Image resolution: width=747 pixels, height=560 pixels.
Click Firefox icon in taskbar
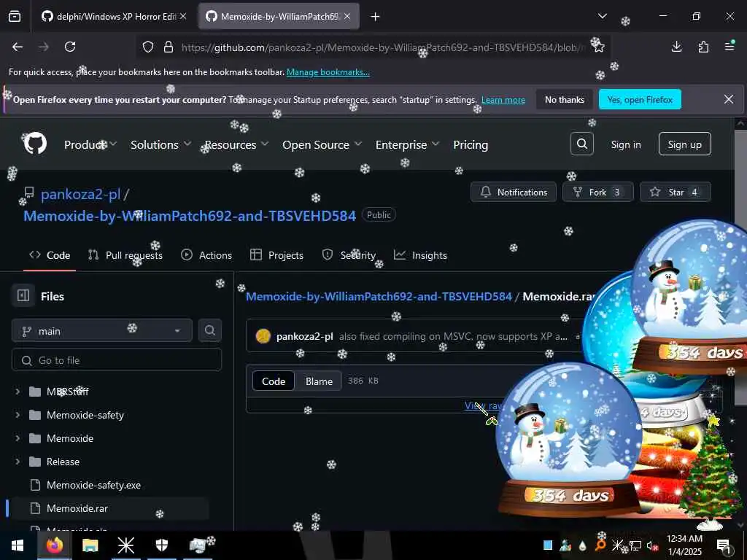[x=54, y=545]
